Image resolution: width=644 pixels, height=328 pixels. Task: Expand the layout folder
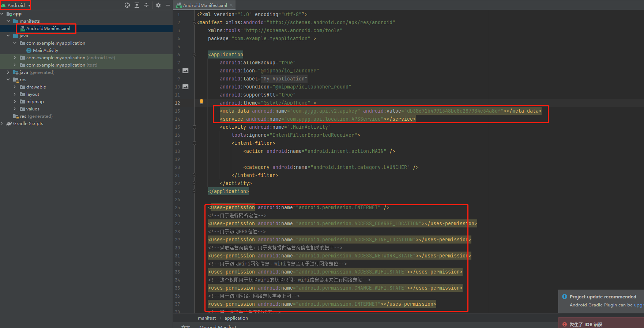(15, 94)
